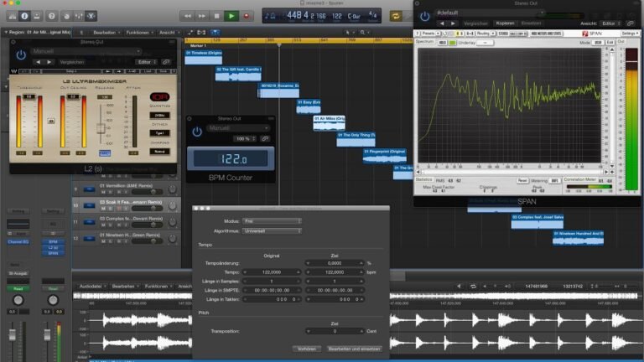Open the Manuell preset dropdown in L2 window
This screenshot has width=644, height=362.
click(86, 51)
